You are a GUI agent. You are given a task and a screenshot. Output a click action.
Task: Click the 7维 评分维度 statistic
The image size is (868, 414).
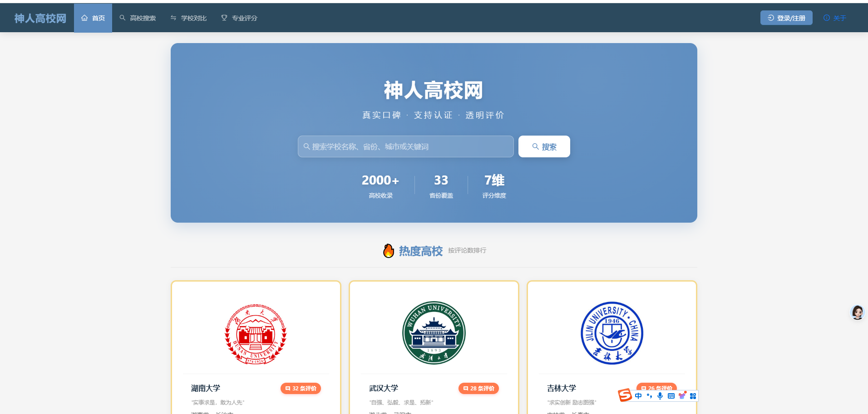coord(494,186)
